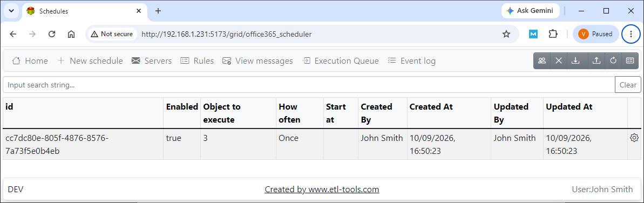Bookmark the page with the star icon

tap(506, 34)
